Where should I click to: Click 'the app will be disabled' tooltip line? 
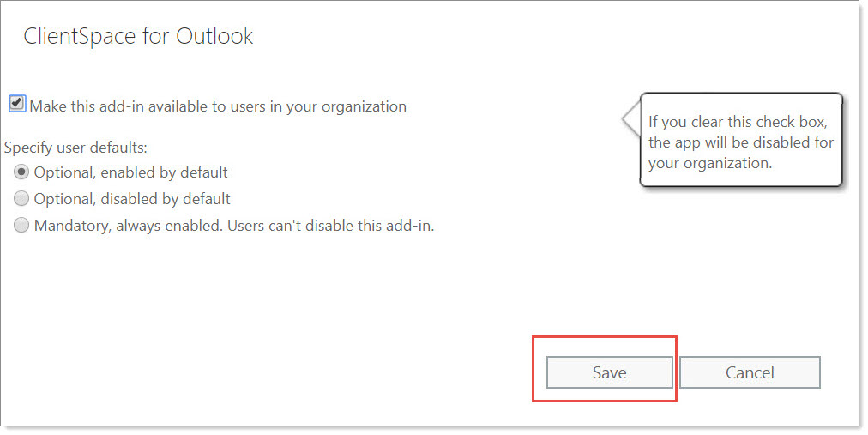pos(741,142)
